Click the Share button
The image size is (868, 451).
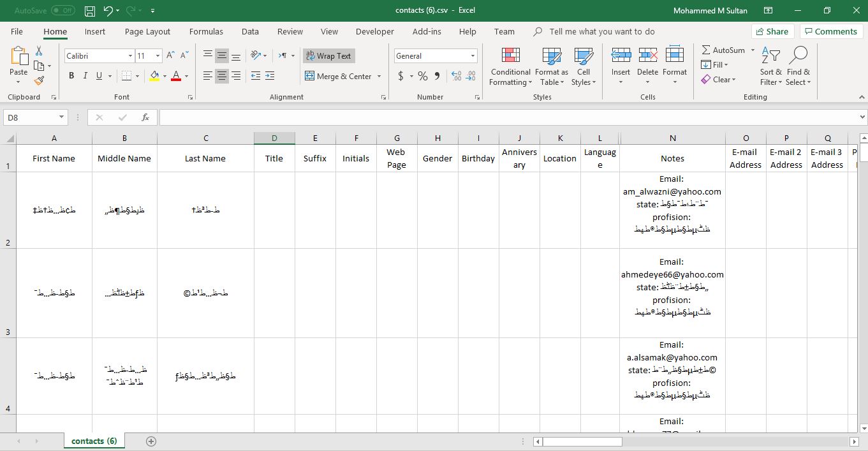(772, 31)
